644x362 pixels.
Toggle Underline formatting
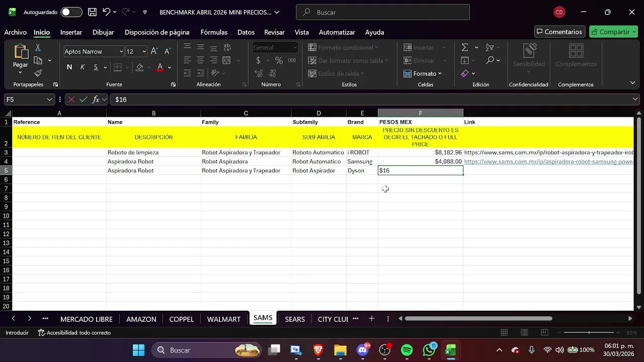pyautogui.click(x=96, y=67)
